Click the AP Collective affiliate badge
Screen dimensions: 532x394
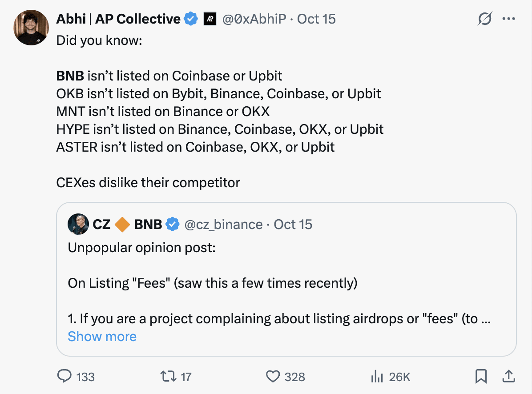(x=210, y=19)
